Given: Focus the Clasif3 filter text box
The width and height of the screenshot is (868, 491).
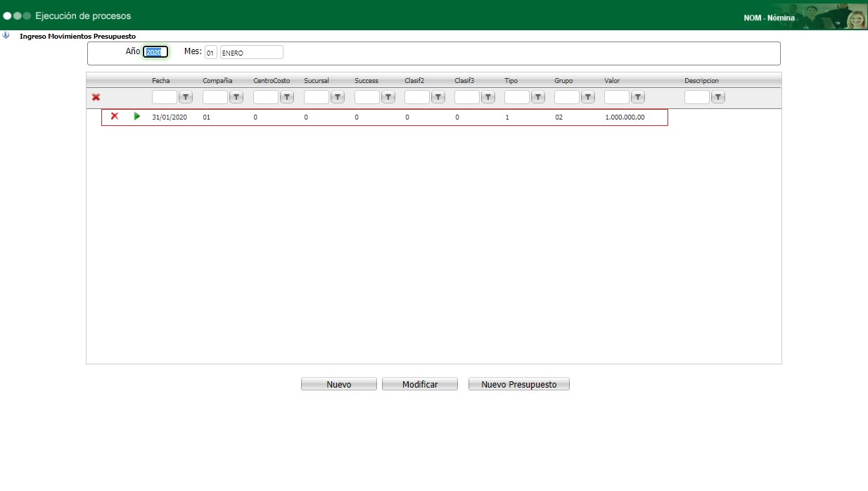Looking at the screenshot, I should 467,97.
